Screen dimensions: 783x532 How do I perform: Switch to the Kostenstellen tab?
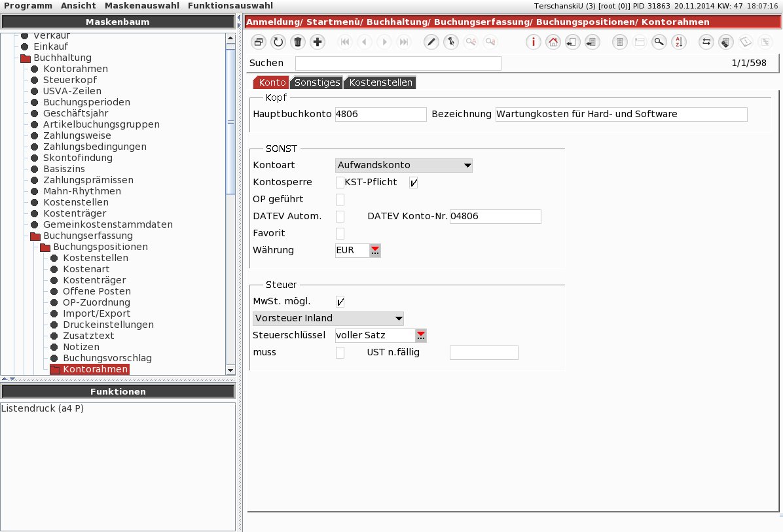380,82
